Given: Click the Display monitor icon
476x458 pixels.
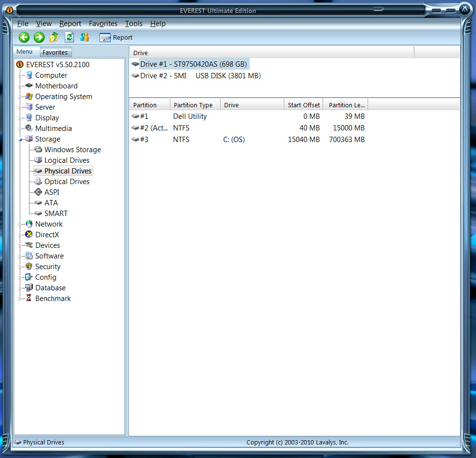Looking at the screenshot, I should point(29,117).
